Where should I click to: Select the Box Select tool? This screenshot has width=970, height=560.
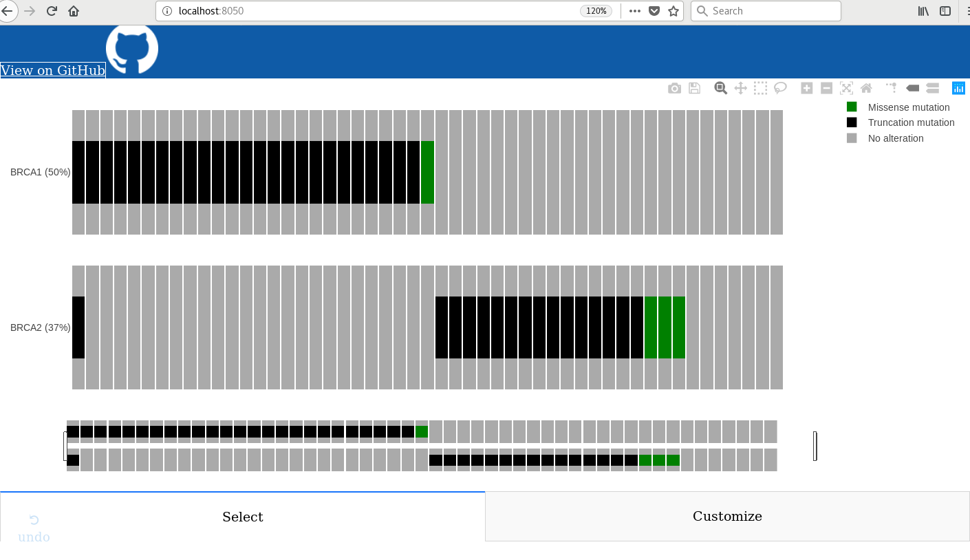click(x=760, y=87)
